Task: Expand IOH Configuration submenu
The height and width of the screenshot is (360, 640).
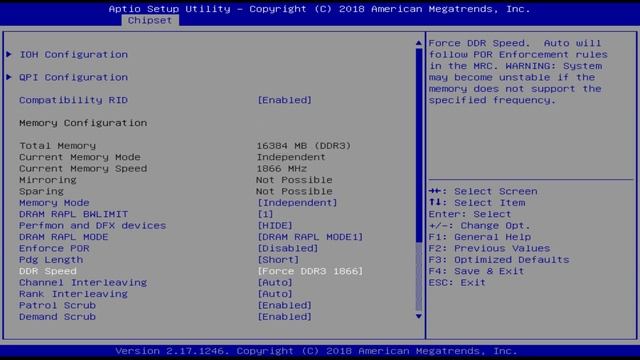Action: pos(74,54)
